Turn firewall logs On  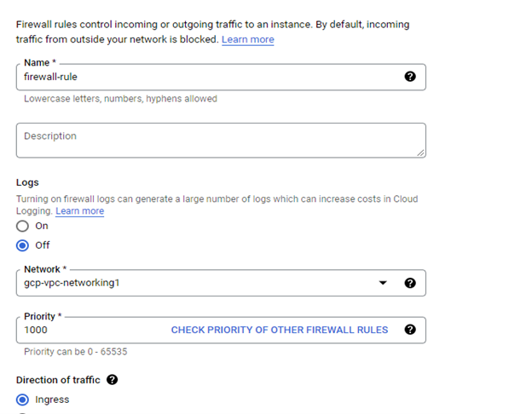[x=22, y=226]
